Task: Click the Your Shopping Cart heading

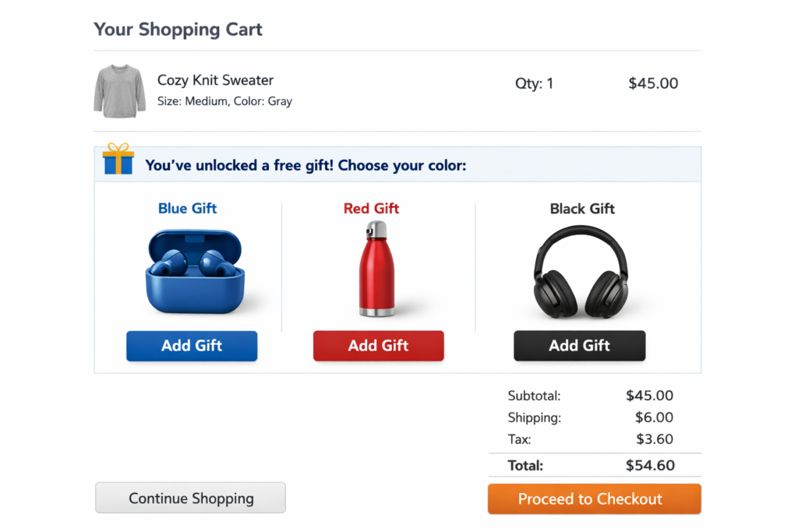Action: [178, 30]
